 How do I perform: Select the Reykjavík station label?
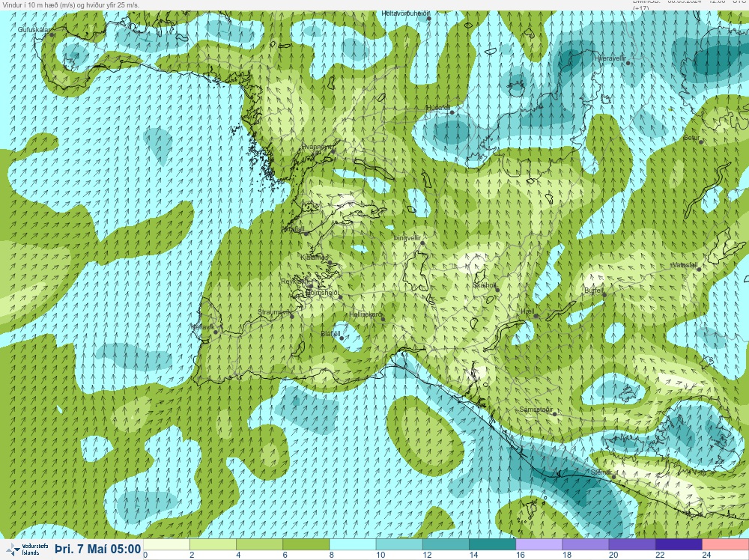[x=295, y=281]
